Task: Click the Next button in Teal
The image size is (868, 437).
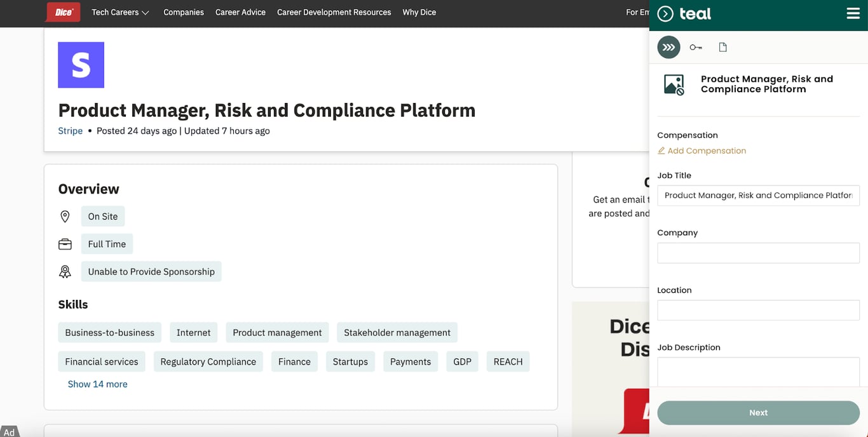Action: click(x=758, y=413)
